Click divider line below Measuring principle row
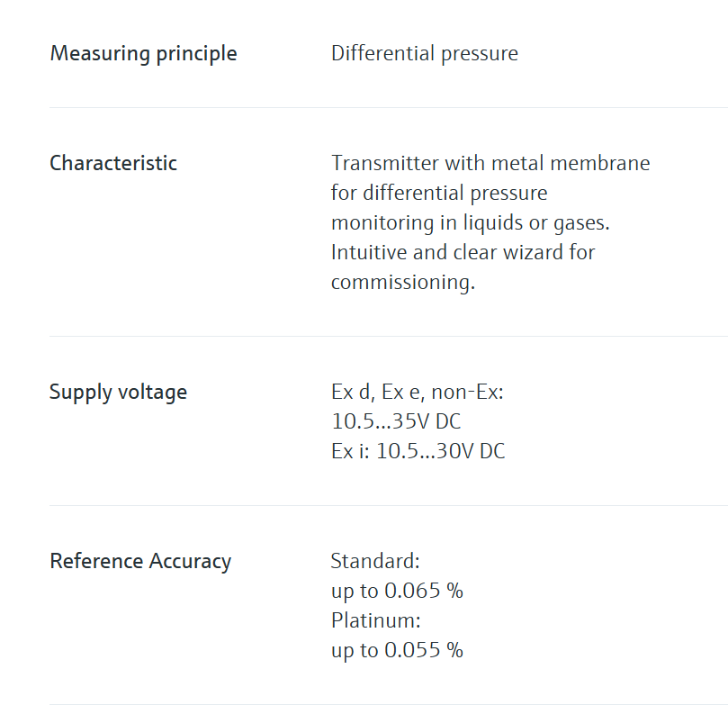This screenshot has height=705, width=728. pyautogui.click(x=389, y=107)
